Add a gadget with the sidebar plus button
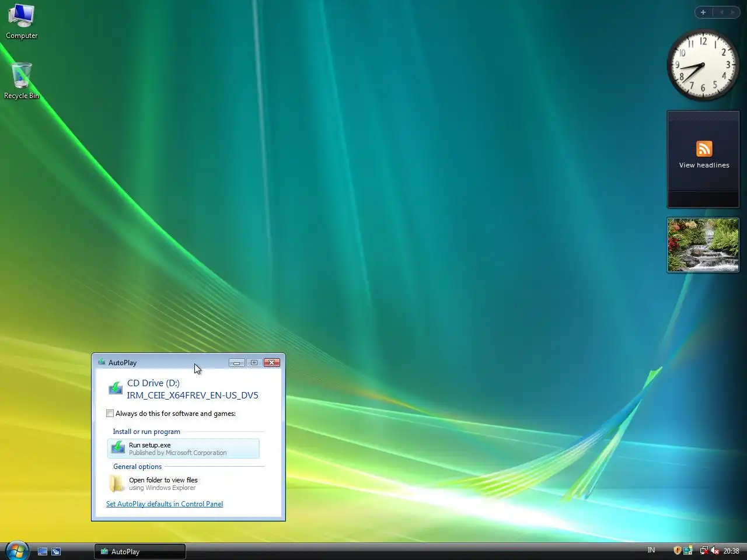The image size is (747, 560). 703,12
